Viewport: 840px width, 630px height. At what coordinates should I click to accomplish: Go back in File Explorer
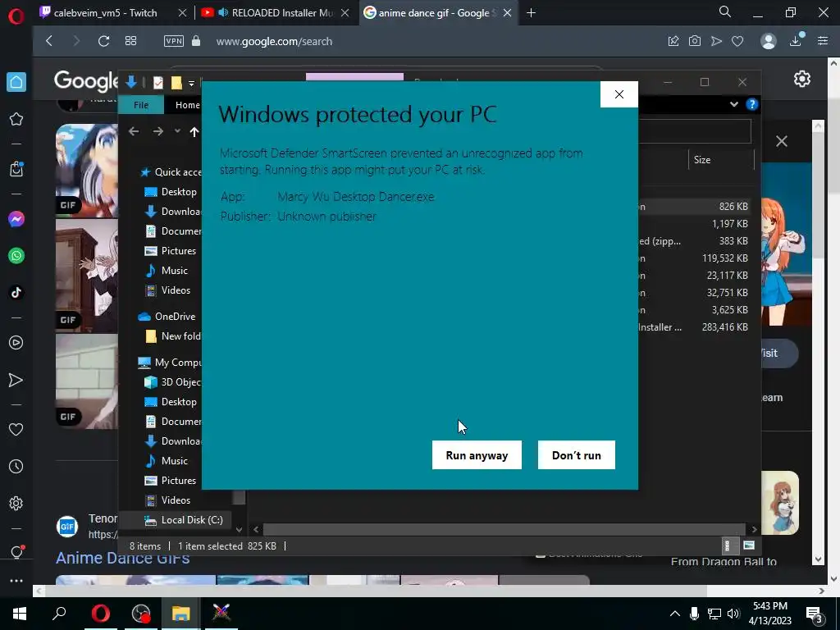[134, 131]
